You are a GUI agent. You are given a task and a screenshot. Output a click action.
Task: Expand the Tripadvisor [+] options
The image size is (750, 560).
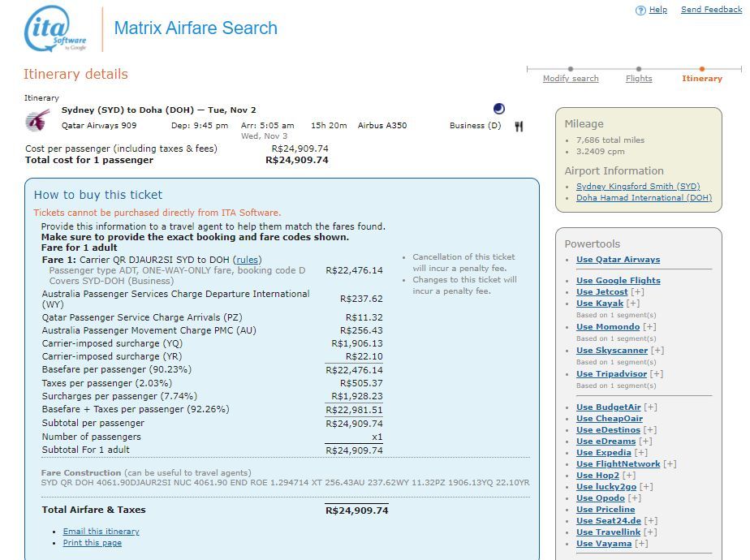pos(657,373)
